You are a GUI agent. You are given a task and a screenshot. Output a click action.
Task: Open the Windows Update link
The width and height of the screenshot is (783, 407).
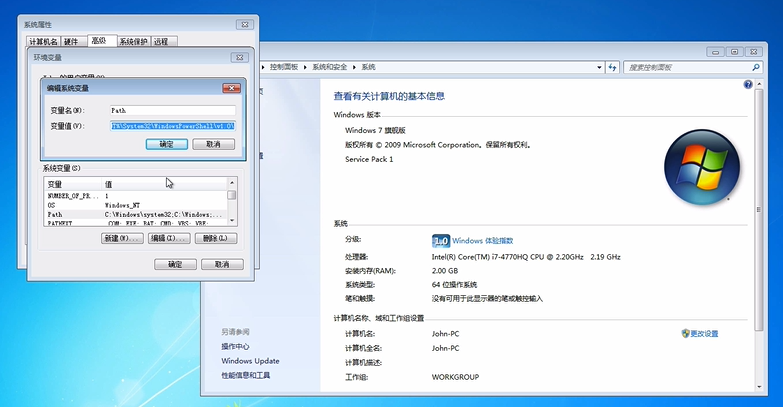[250, 361]
